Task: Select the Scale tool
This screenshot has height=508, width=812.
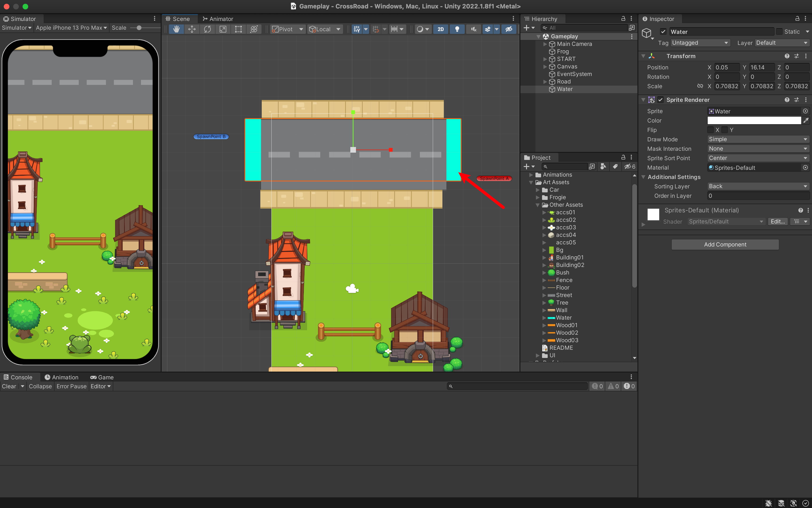Action: [x=223, y=29]
